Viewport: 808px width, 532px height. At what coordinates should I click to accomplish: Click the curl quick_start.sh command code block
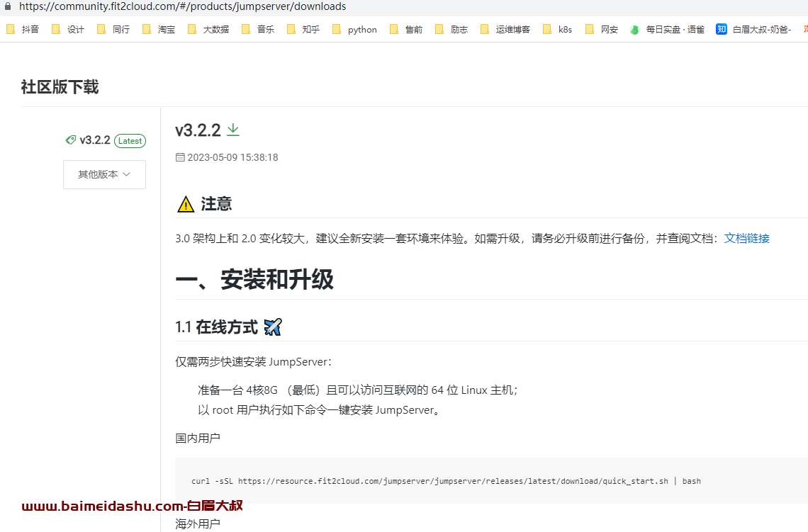pyautogui.click(x=492, y=481)
